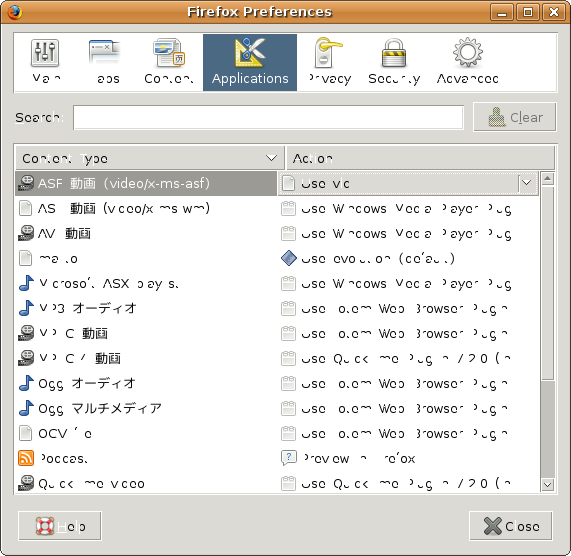Click the music note icon of Ogg マルチメディア
The width and height of the screenshot is (571, 556).
point(26,409)
